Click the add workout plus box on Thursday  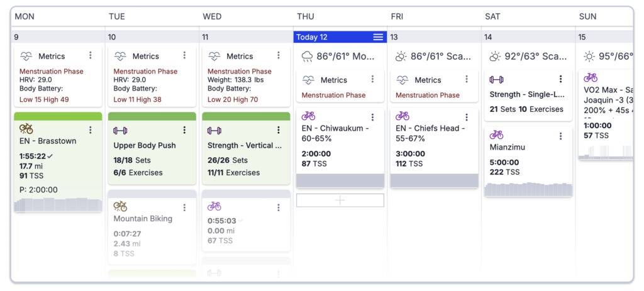point(340,200)
